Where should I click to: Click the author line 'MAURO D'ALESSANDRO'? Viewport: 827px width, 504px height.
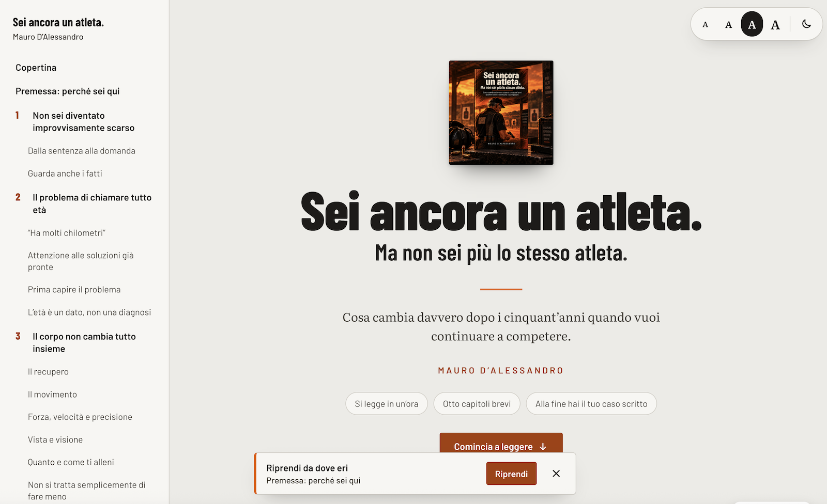click(x=501, y=371)
